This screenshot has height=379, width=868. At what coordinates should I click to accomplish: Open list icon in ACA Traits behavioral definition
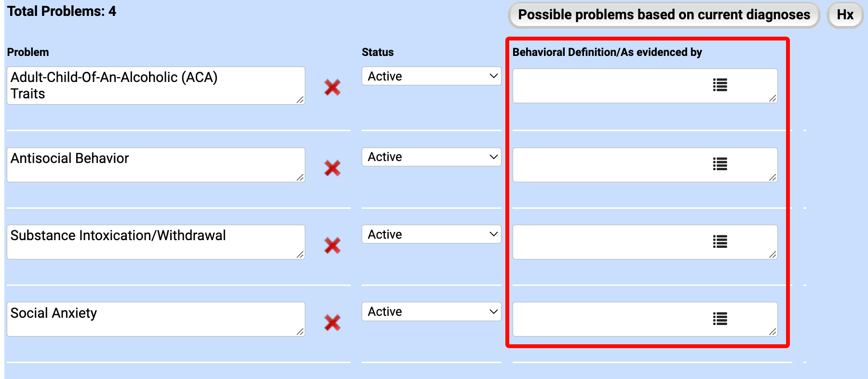click(x=720, y=85)
